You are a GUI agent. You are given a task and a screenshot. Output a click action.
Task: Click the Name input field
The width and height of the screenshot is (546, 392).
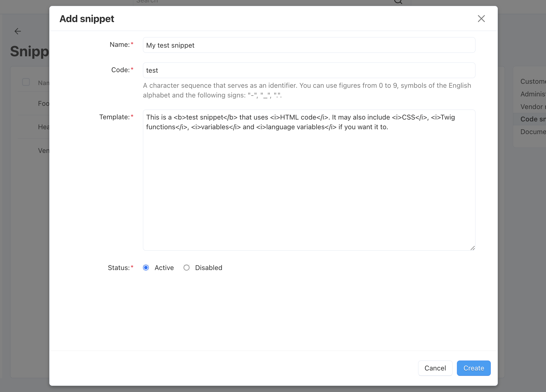[x=309, y=45]
